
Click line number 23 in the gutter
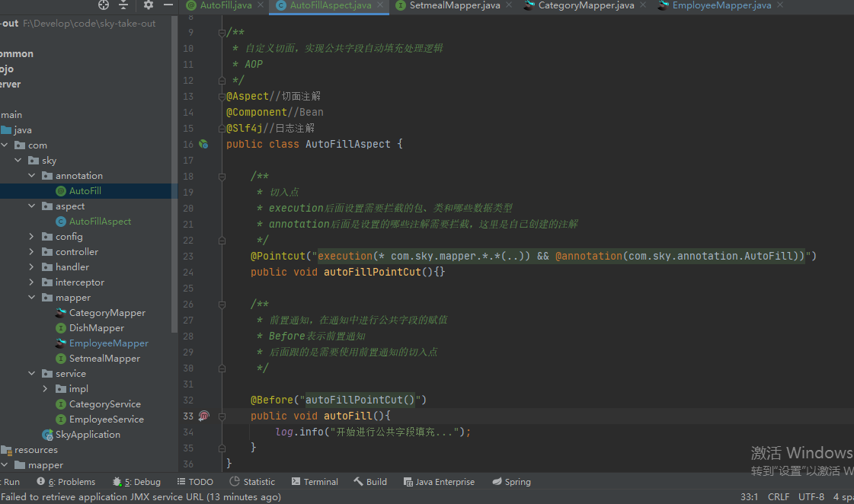pyautogui.click(x=188, y=257)
